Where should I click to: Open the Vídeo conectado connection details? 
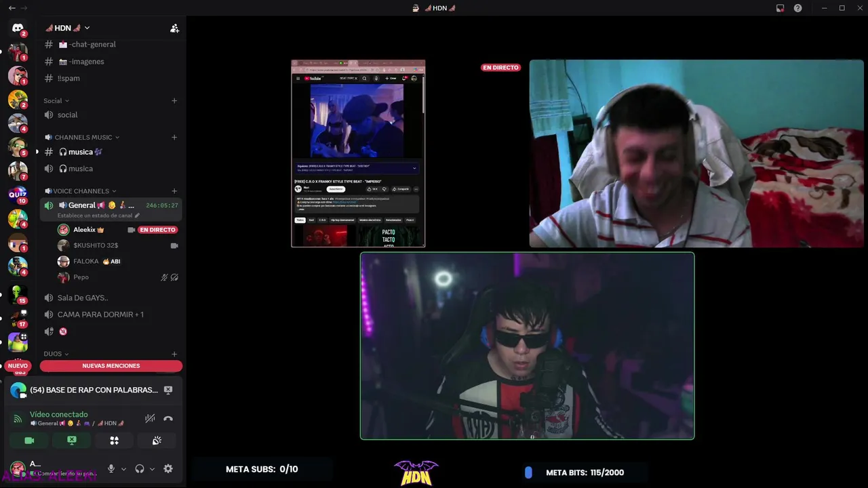(x=59, y=414)
